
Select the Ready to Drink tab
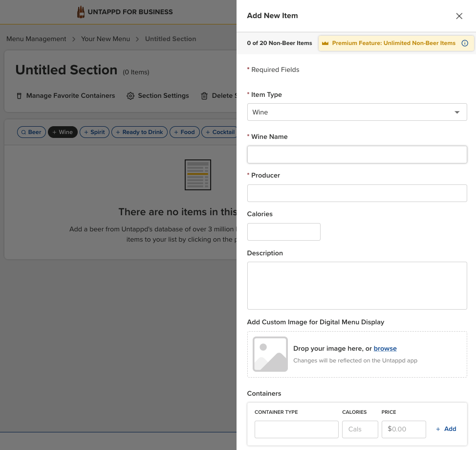(x=139, y=132)
